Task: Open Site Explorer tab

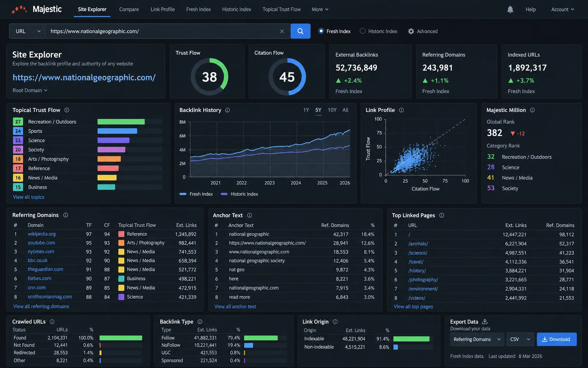Action: (92, 9)
